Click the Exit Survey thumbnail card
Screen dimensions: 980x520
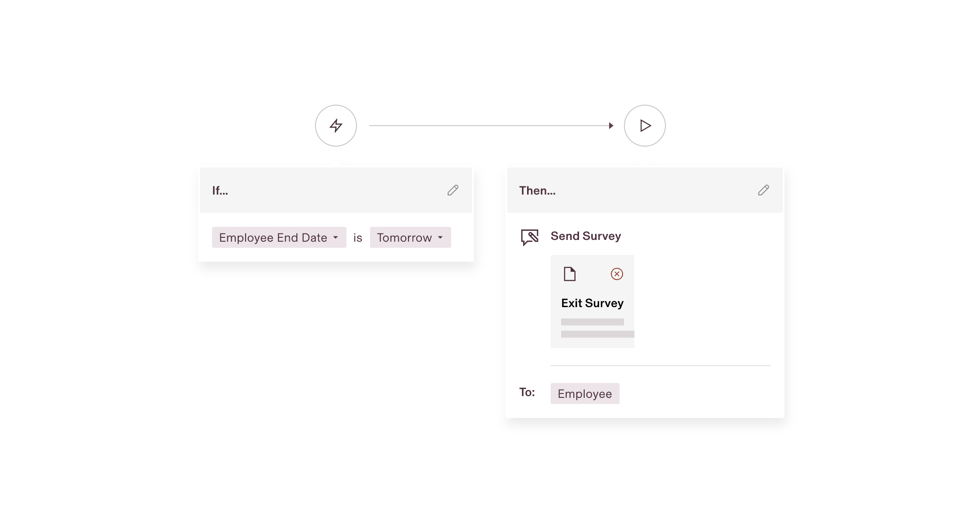[x=592, y=301]
